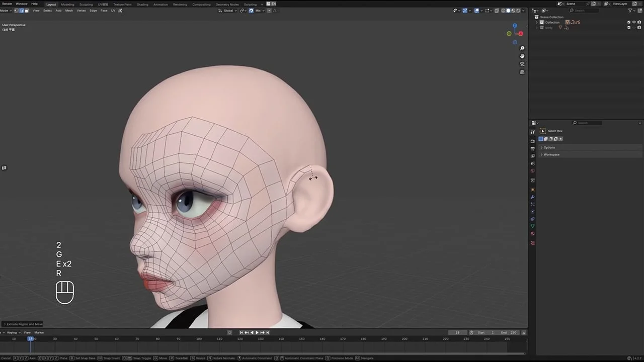The height and width of the screenshot is (362, 644).
Task: Open the Proportional Editing falloff icon
Action: [275, 11]
